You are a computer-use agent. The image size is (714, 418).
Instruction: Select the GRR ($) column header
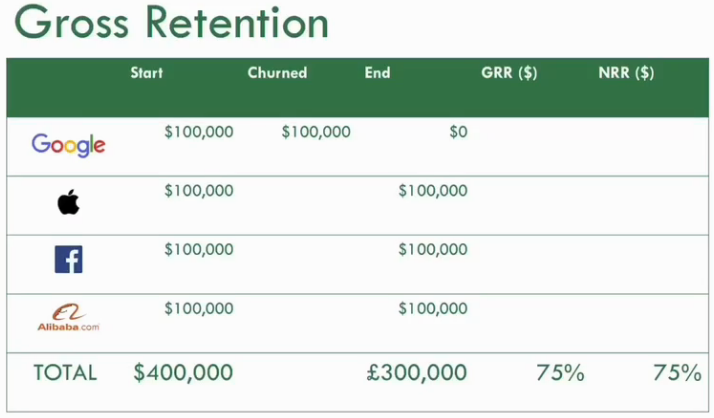click(509, 73)
